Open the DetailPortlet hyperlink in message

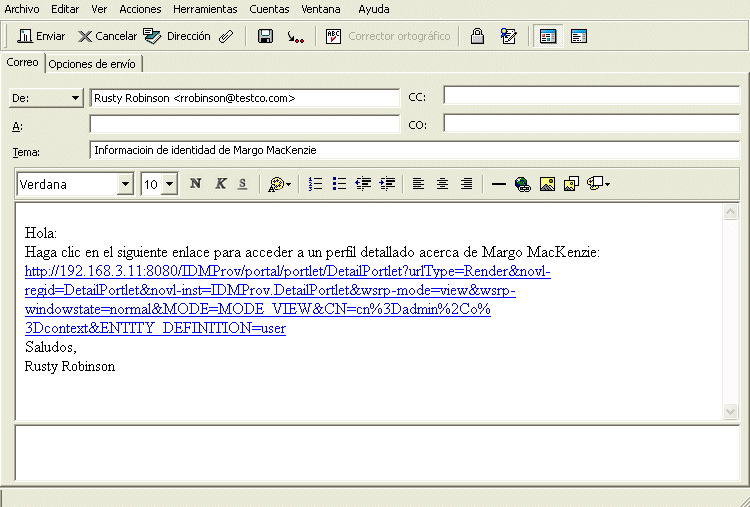pyautogui.click(x=287, y=299)
